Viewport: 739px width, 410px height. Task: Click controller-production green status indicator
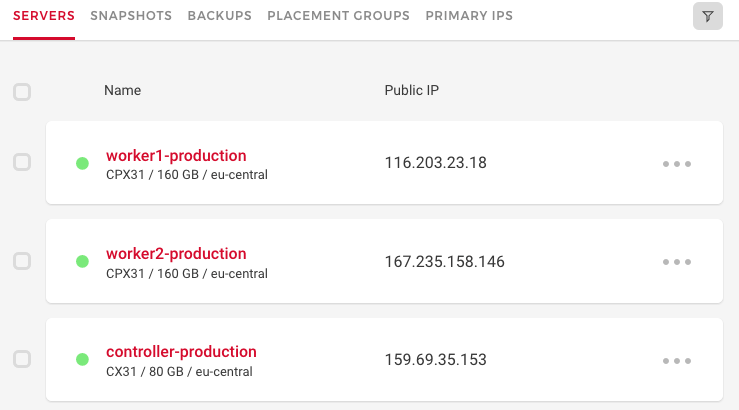coord(82,359)
